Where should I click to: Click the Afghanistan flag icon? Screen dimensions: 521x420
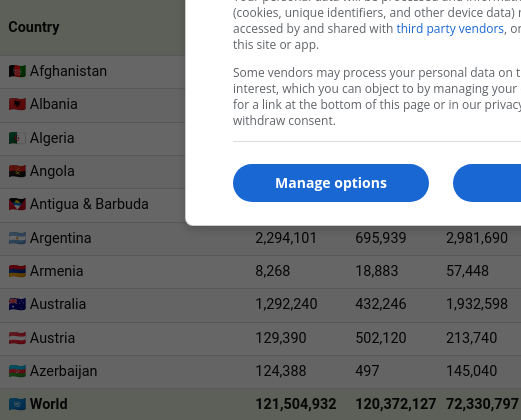tap(17, 71)
